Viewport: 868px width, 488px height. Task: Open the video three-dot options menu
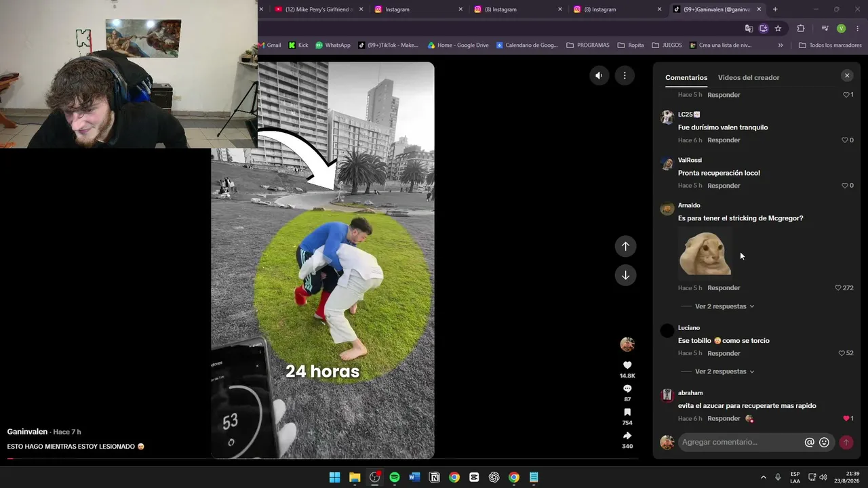pyautogui.click(x=625, y=76)
